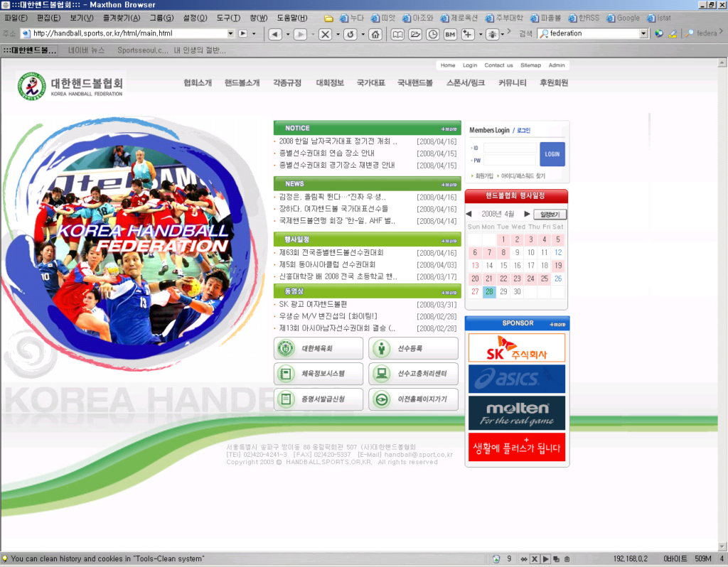This screenshot has width=728, height=567.
Task: Switch to the 네이버 뉴스 tab
Action: coord(86,50)
